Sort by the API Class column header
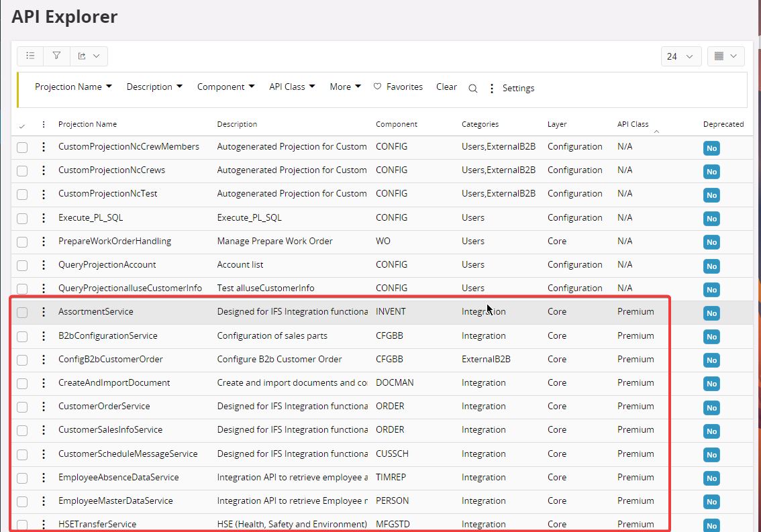This screenshot has height=532, width=761. [x=633, y=124]
